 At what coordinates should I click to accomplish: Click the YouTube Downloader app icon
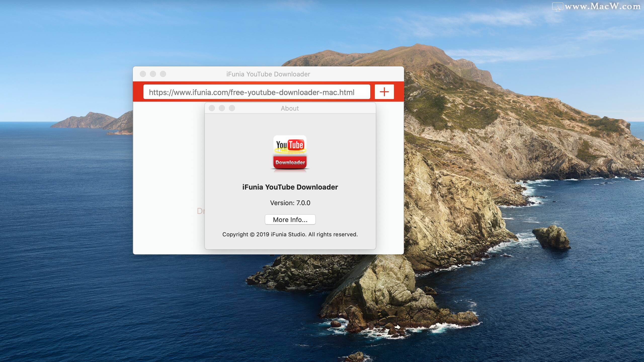[x=290, y=153]
